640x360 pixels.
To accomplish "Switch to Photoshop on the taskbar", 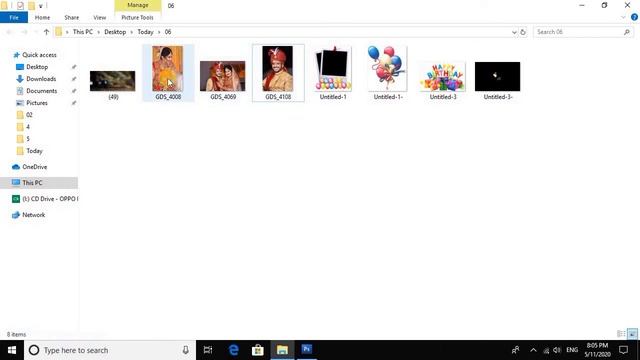I will pos(307,350).
